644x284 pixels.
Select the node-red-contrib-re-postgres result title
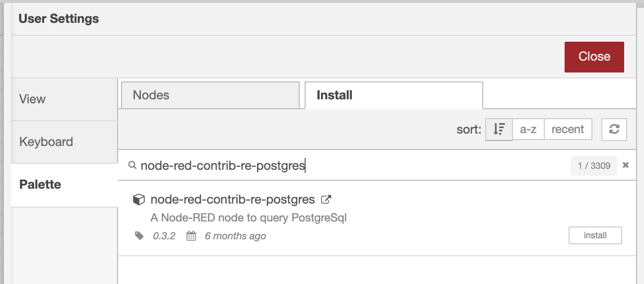coord(233,200)
